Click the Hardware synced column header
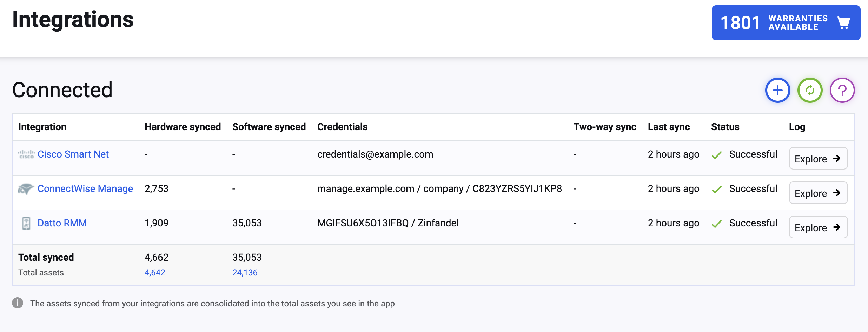Image resolution: width=868 pixels, height=332 pixels. point(183,127)
